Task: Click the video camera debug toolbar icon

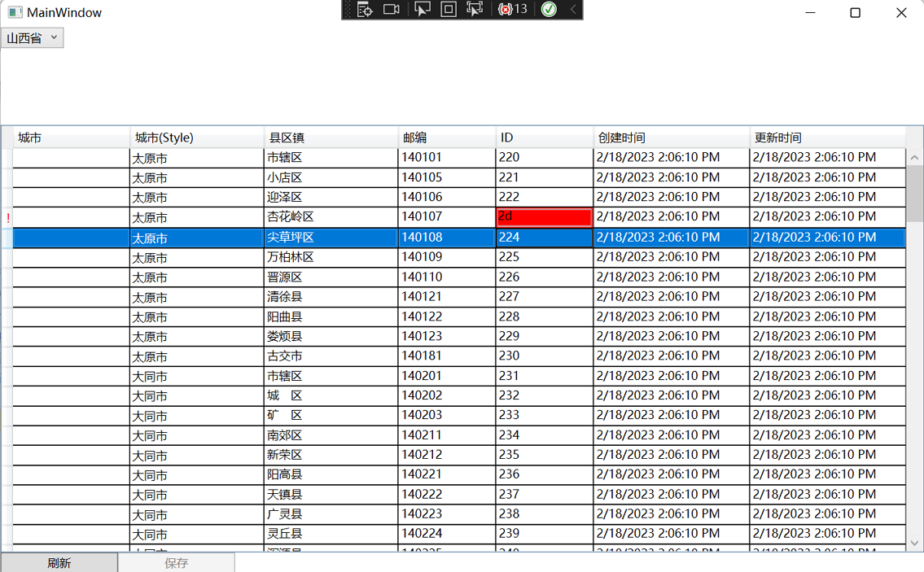Action: 392,10
